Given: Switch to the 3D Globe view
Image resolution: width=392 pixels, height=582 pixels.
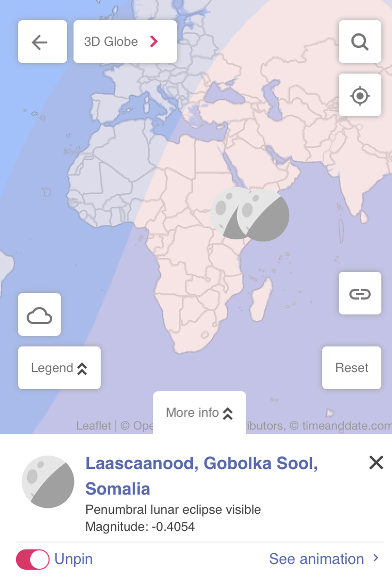Looking at the screenshot, I should 125,42.
